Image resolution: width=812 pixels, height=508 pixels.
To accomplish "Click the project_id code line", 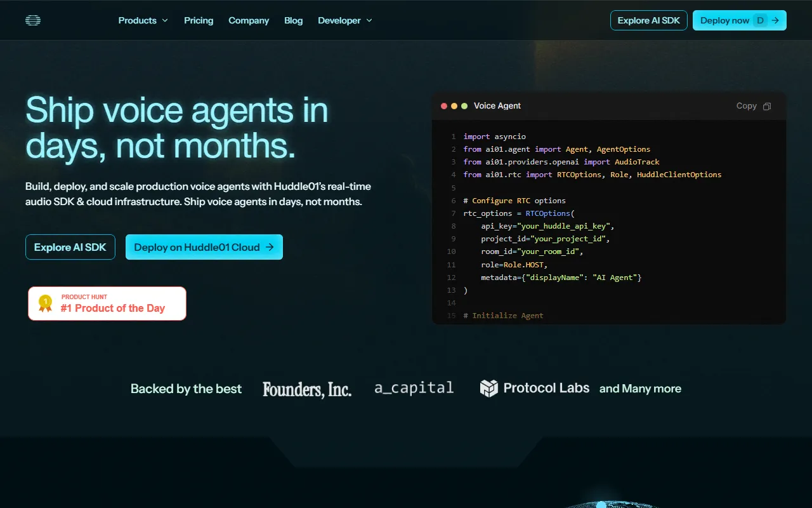I will click(x=546, y=239).
